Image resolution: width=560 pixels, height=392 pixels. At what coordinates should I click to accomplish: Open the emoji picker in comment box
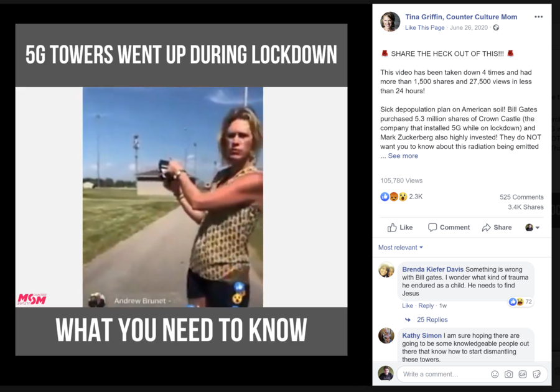[x=495, y=374]
